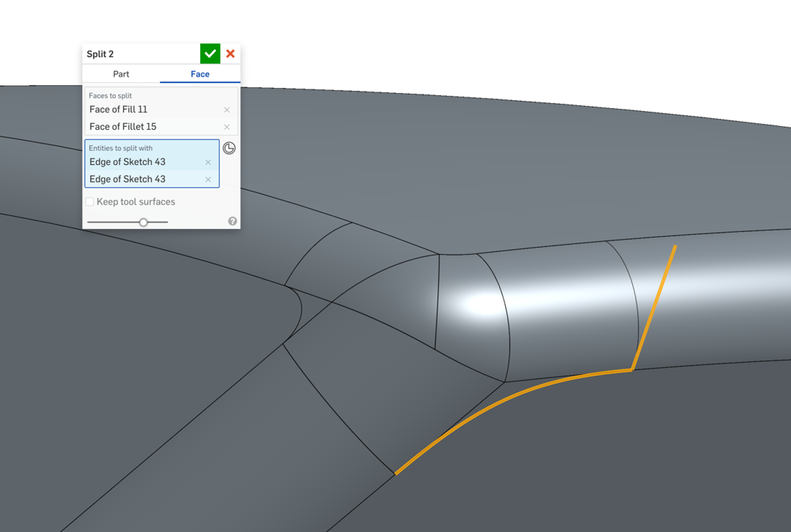Select the Face of Fillet 15 entry
This screenshot has height=532, width=791.
[x=123, y=127]
